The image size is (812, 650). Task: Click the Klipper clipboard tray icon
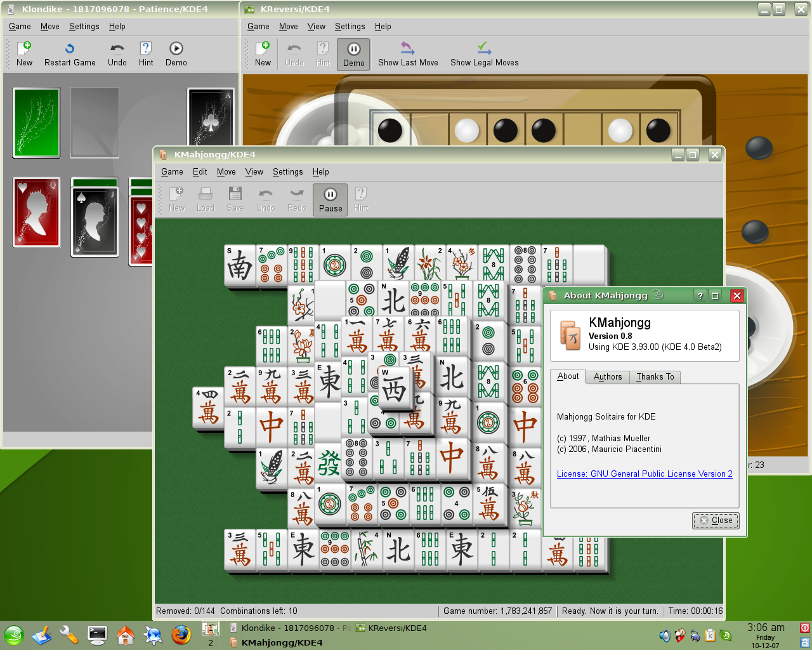[x=710, y=635]
